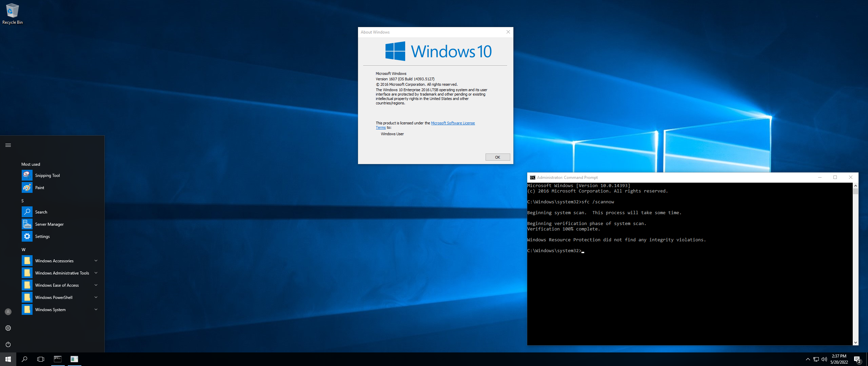Click the Windows 10 logo in About dialog
The height and width of the screenshot is (366, 868).
point(438,51)
